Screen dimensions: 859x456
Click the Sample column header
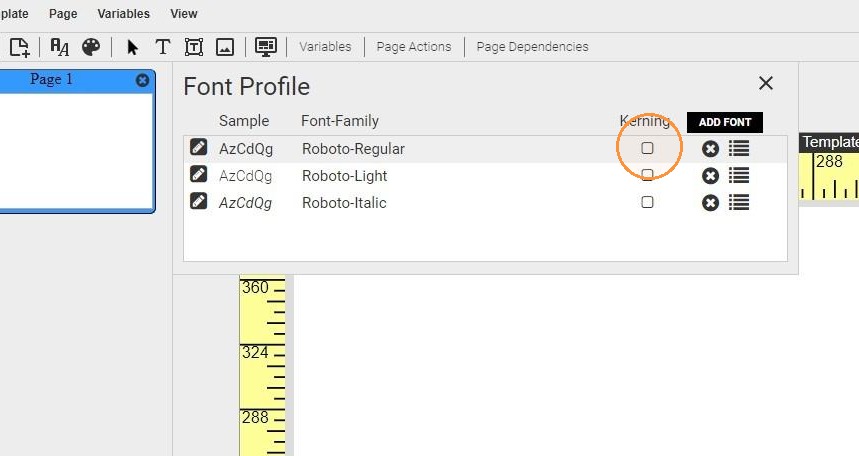click(244, 121)
